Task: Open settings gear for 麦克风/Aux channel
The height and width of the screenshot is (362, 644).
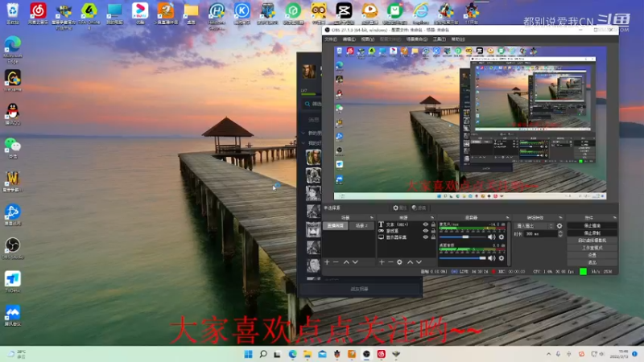Action: coord(501,237)
